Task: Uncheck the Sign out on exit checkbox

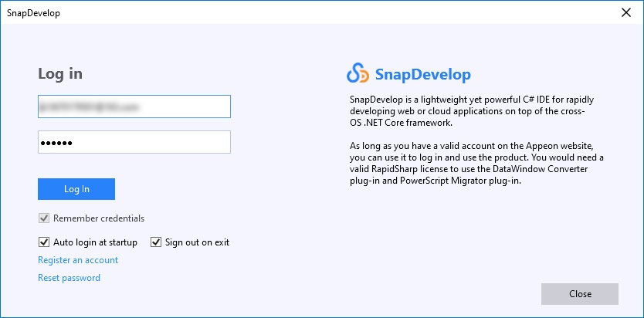Action: point(156,242)
